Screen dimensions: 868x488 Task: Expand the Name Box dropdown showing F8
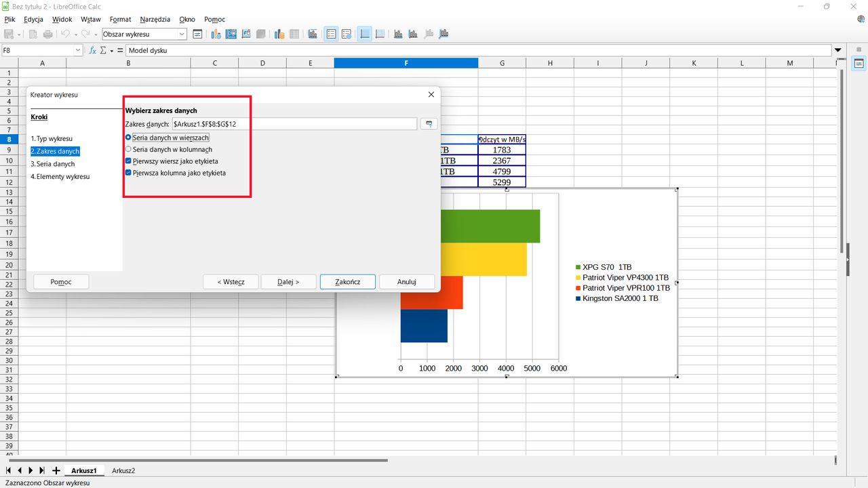(x=78, y=50)
